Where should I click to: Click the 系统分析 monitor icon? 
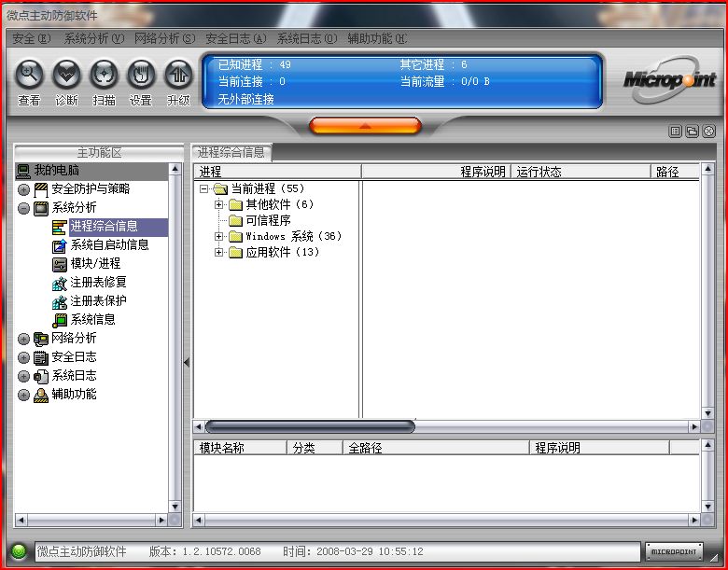coord(41,208)
